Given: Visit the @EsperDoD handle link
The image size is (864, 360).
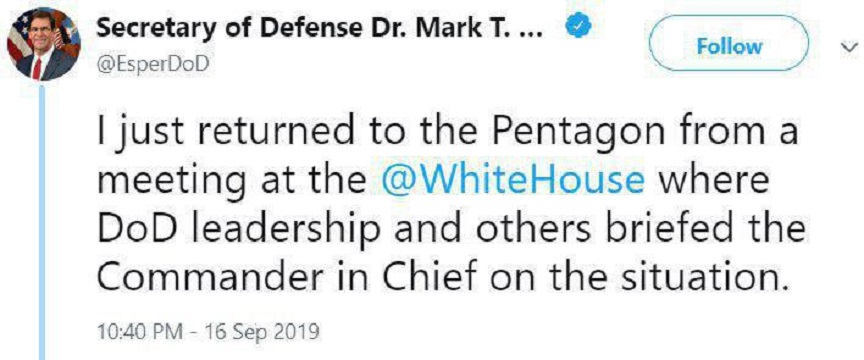Looking at the screenshot, I should click(x=153, y=65).
